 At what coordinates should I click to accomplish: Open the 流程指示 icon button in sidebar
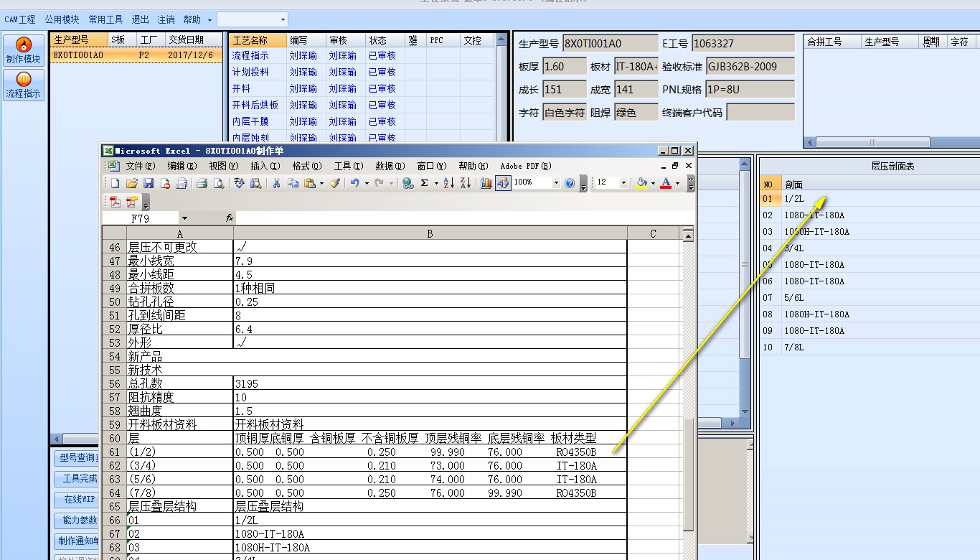[x=24, y=85]
